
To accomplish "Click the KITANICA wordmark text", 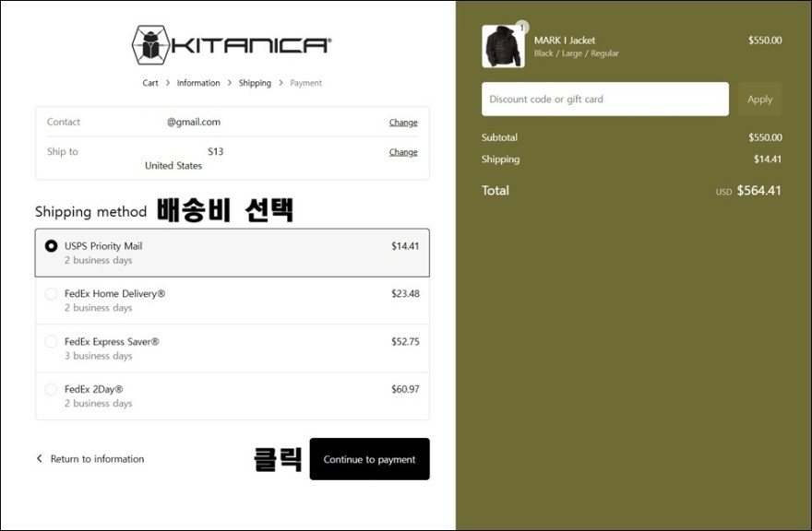I will (252, 45).
